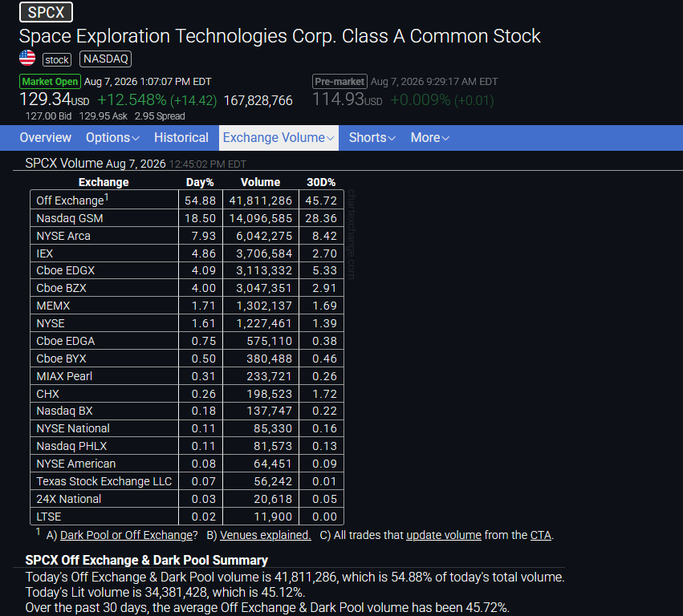Expand the Shorts dropdown menu
The width and height of the screenshot is (683, 616).
pos(372,138)
